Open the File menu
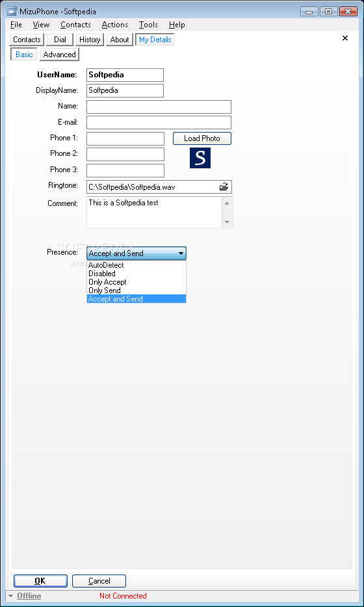This screenshot has width=364, height=607. click(x=16, y=25)
